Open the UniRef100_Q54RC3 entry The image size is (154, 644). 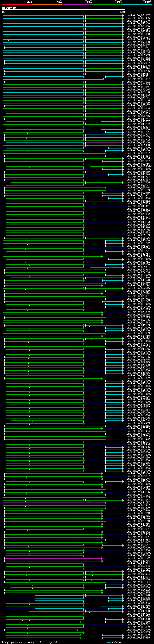(138, 114)
